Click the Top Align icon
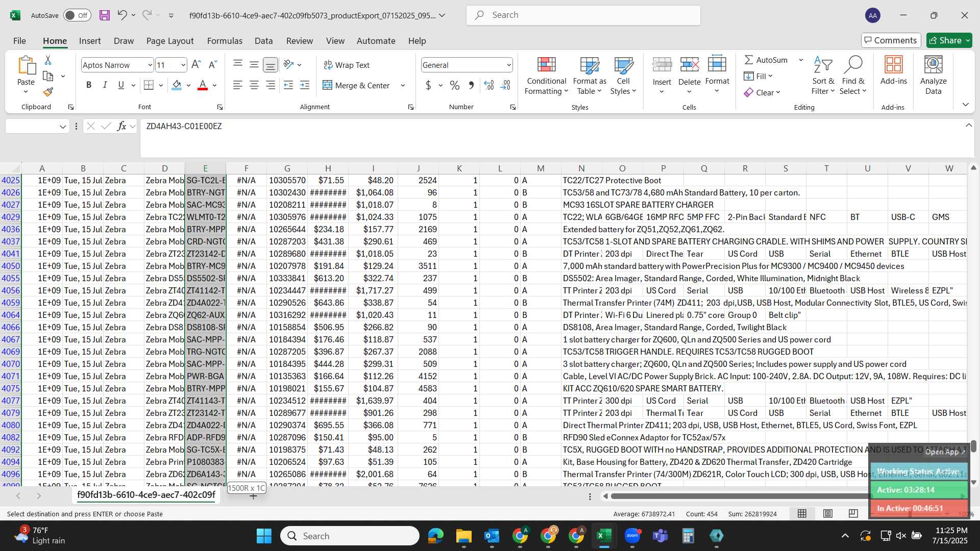This screenshot has width=980, height=551. (x=238, y=65)
